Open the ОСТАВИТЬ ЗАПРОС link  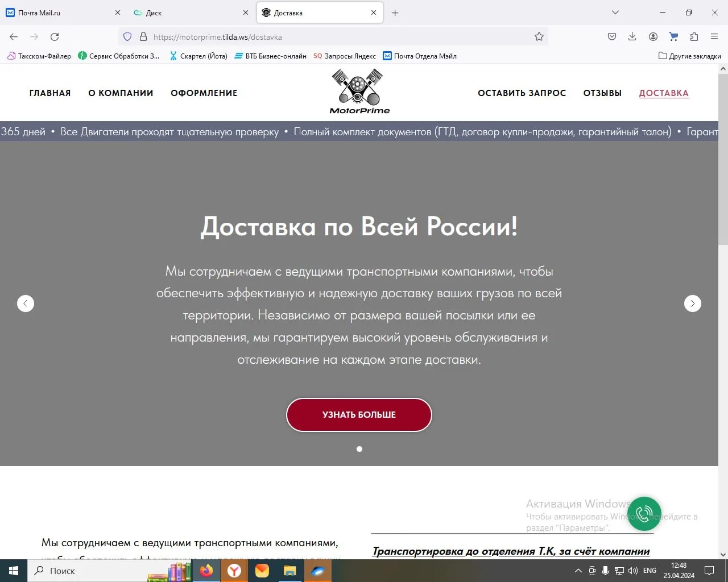[x=522, y=93]
